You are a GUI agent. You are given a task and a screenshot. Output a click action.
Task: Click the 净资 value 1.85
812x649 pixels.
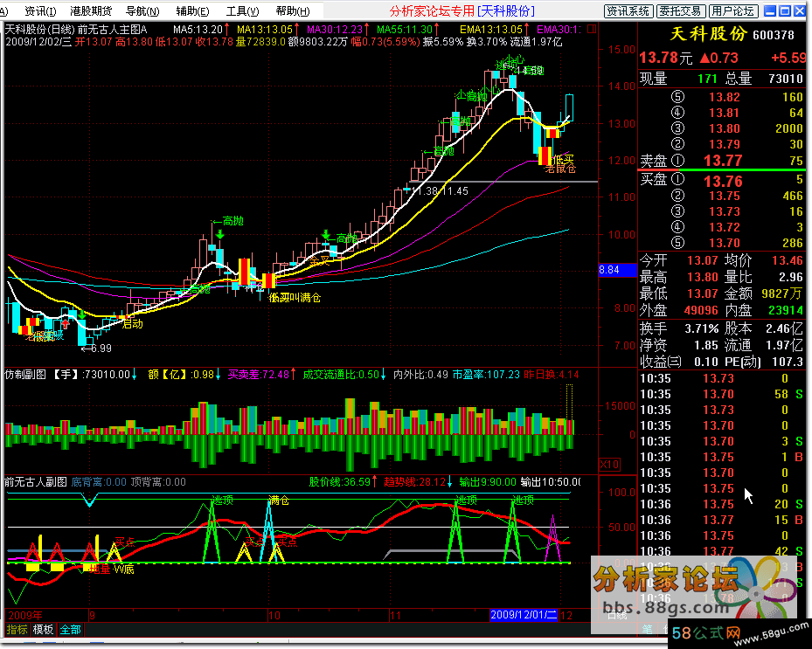706,345
